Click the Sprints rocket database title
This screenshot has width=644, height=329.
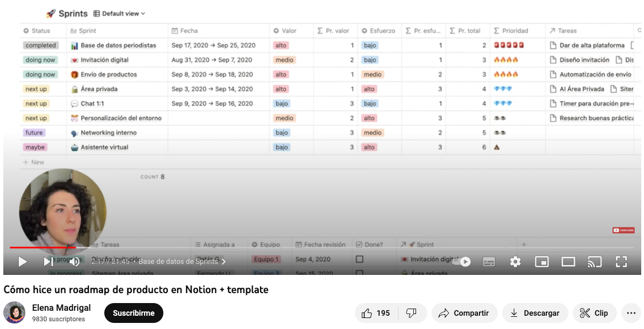click(67, 14)
